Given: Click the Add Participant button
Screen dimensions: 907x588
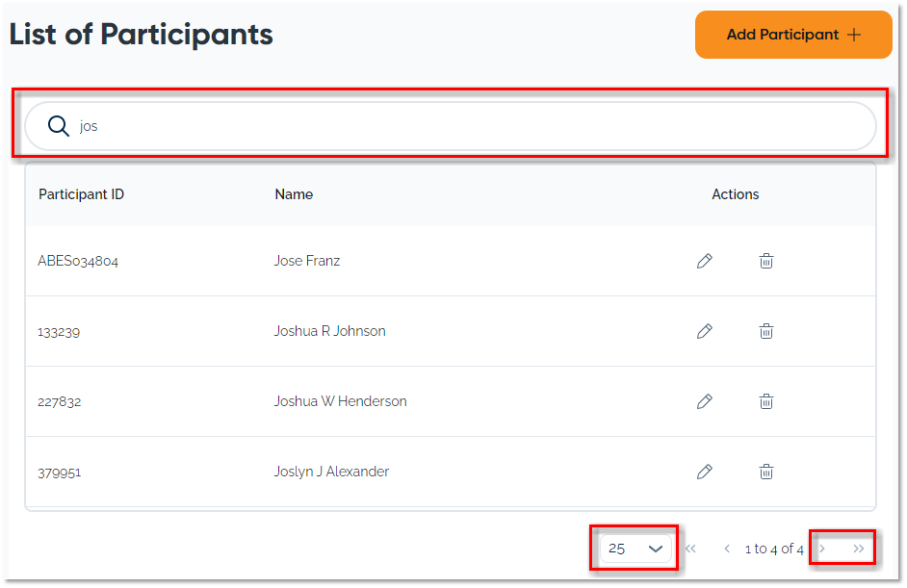Looking at the screenshot, I should [x=793, y=35].
